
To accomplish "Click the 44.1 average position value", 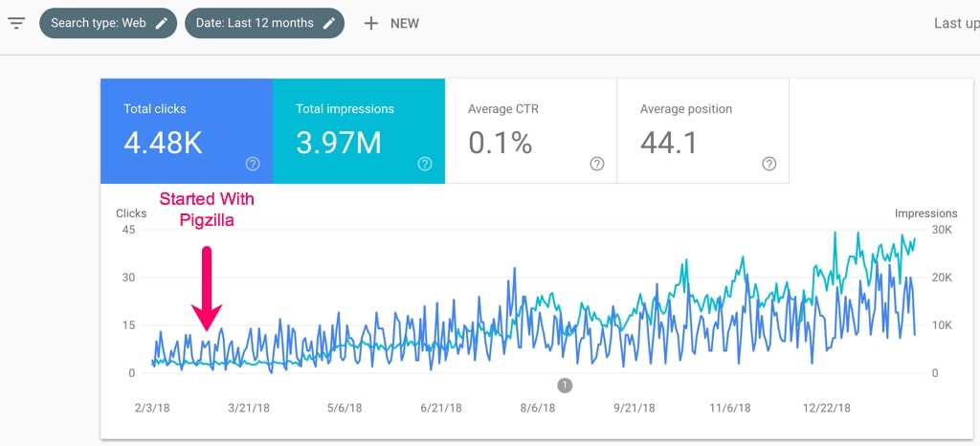I will (669, 143).
